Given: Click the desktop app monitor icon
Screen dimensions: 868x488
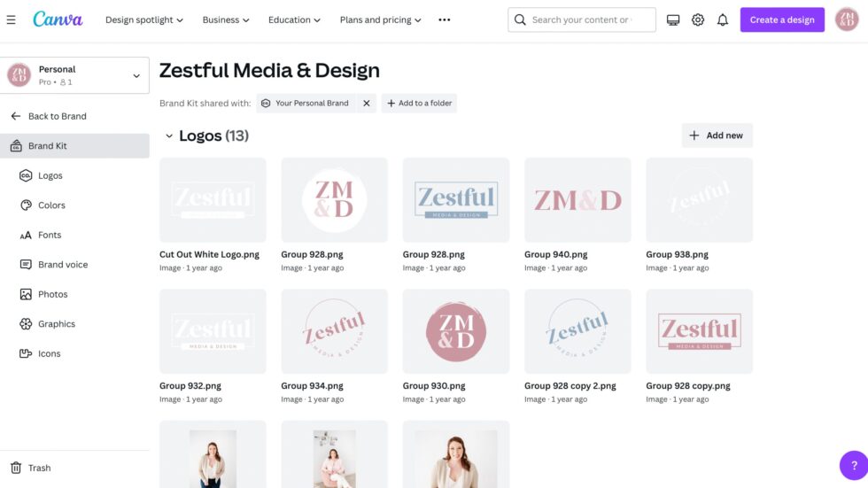Looking at the screenshot, I should [672, 19].
